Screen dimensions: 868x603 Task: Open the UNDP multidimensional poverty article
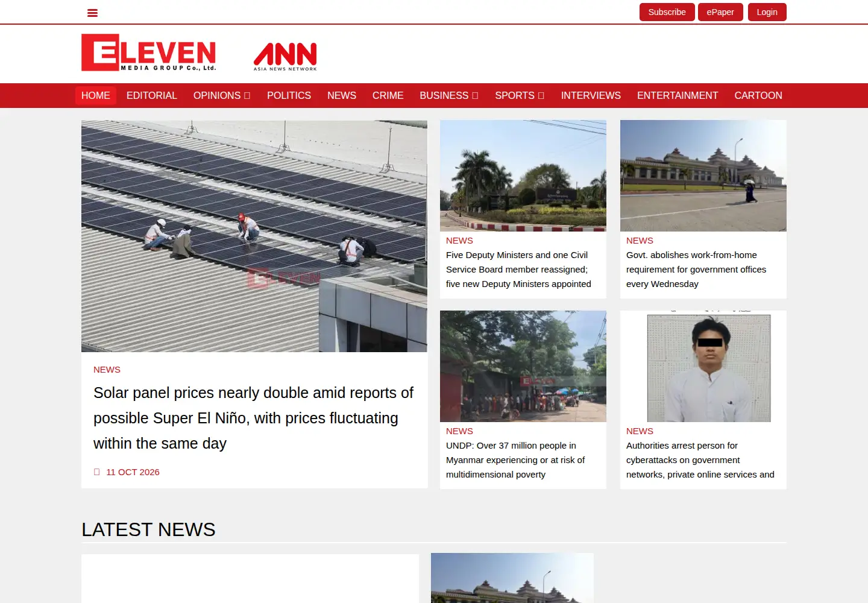tap(515, 460)
